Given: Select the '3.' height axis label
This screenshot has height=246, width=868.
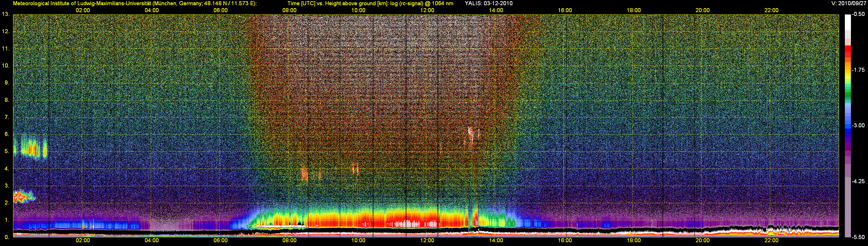Looking at the screenshot, I should tap(7, 186).
